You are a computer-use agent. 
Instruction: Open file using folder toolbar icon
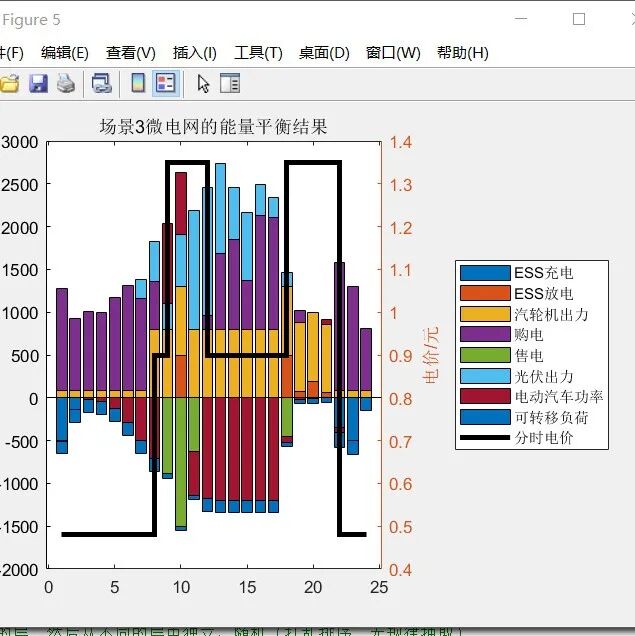9,84
